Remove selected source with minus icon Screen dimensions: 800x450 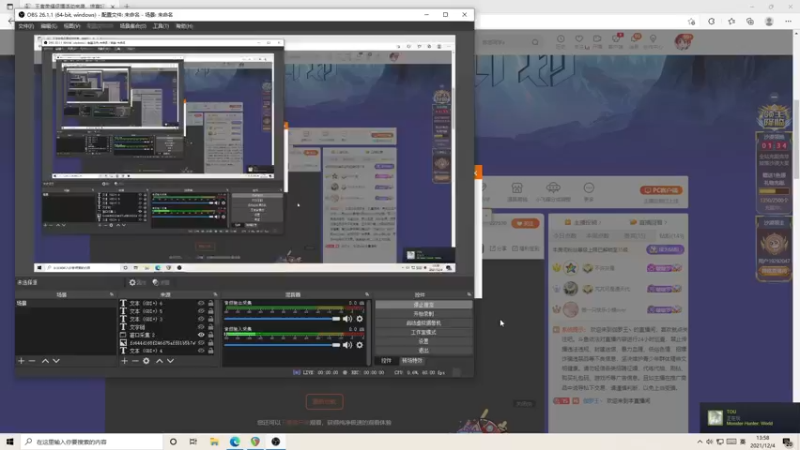135,361
